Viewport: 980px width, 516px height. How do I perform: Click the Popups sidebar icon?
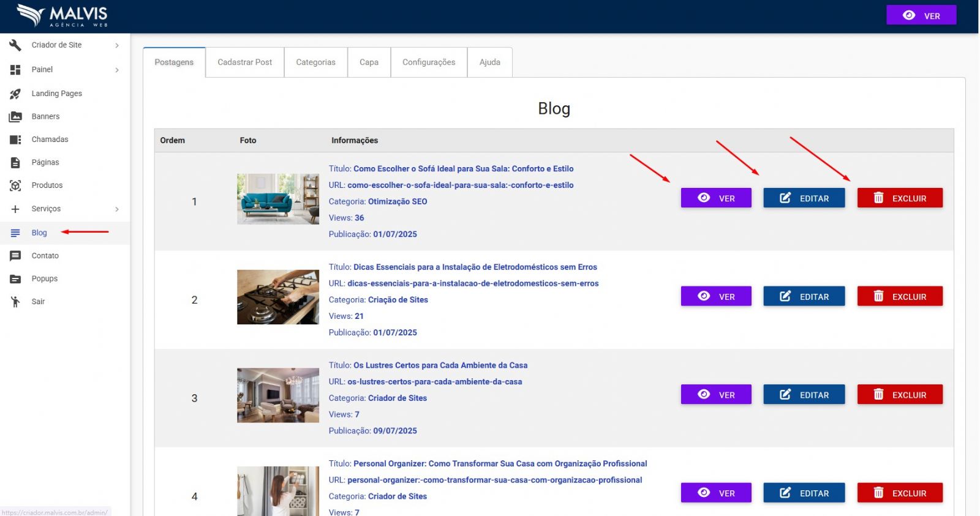15,279
